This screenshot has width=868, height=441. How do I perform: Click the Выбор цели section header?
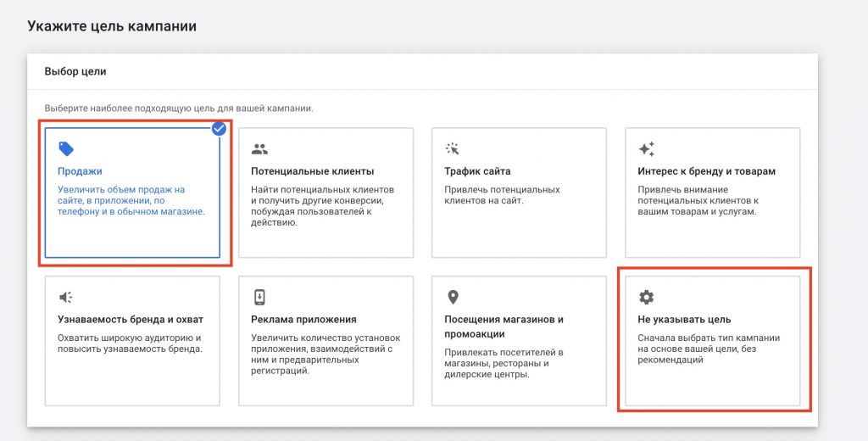tap(75, 71)
